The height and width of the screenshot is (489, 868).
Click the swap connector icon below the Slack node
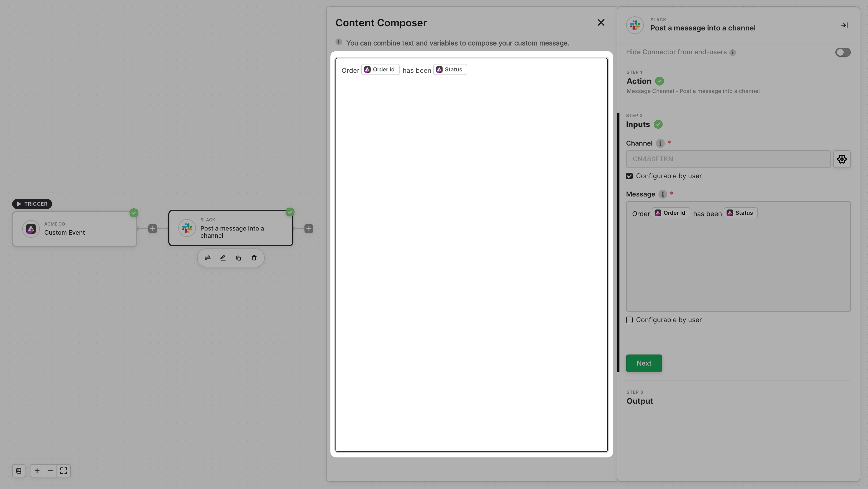point(208,258)
